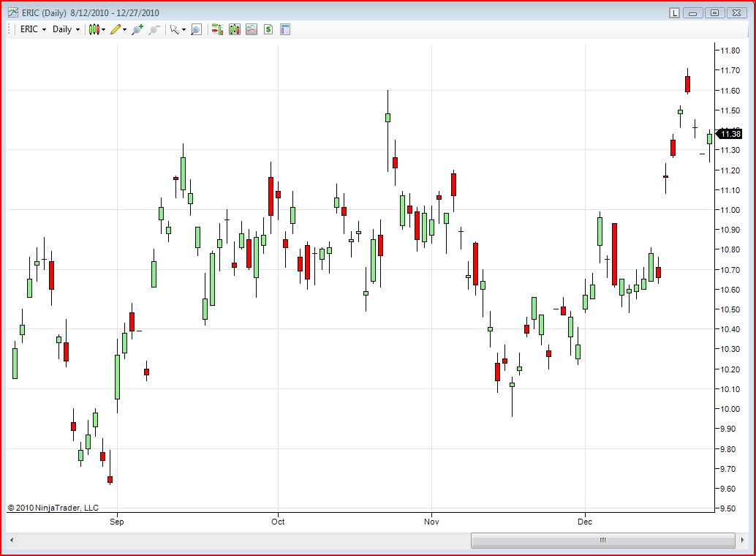Click the 11.38 current price marker
This screenshot has width=756, height=556.
tap(730, 134)
